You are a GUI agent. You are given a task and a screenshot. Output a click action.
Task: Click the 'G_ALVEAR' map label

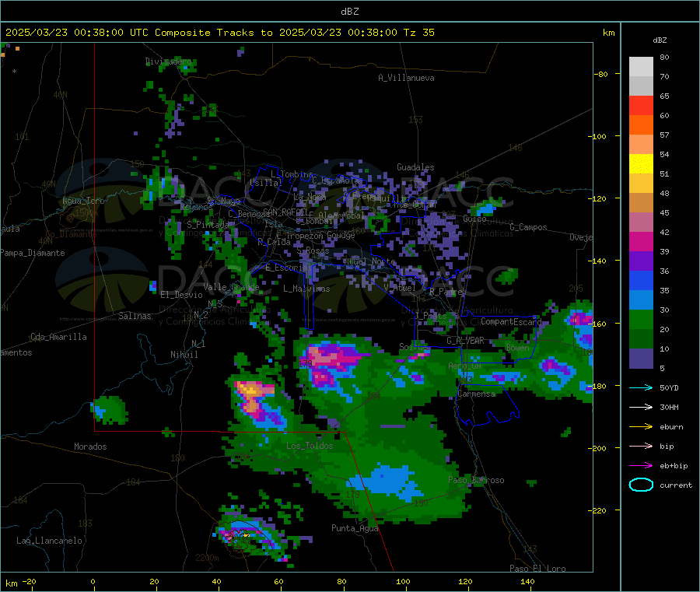pos(465,341)
